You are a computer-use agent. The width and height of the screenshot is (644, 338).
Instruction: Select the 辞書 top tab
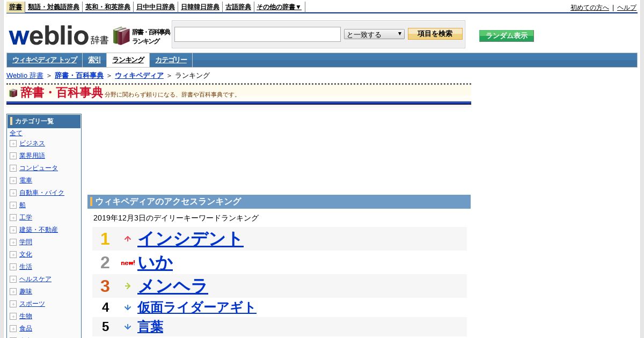(16, 7)
